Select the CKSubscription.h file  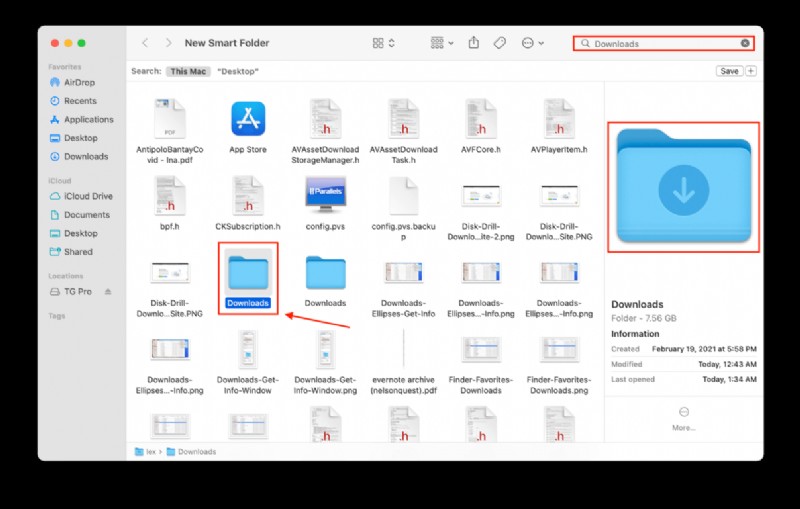(248, 203)
